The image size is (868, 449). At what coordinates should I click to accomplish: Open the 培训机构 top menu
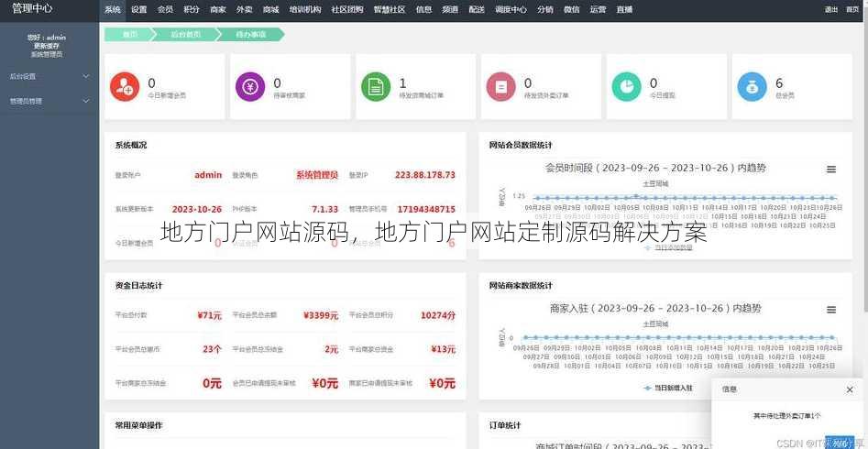point(305,9)
